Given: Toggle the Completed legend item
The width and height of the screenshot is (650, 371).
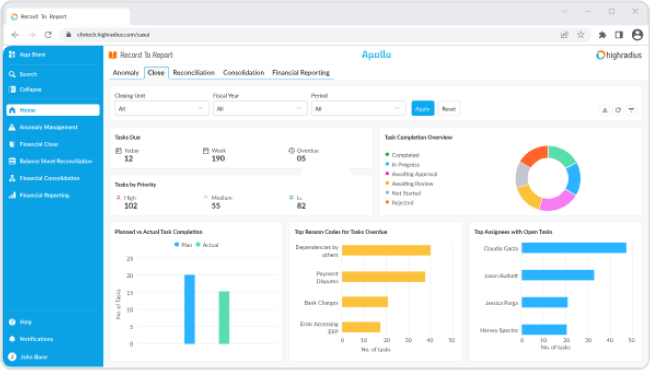Looking at the screenshot, I should pyautogui.click(x=402, y=155).
